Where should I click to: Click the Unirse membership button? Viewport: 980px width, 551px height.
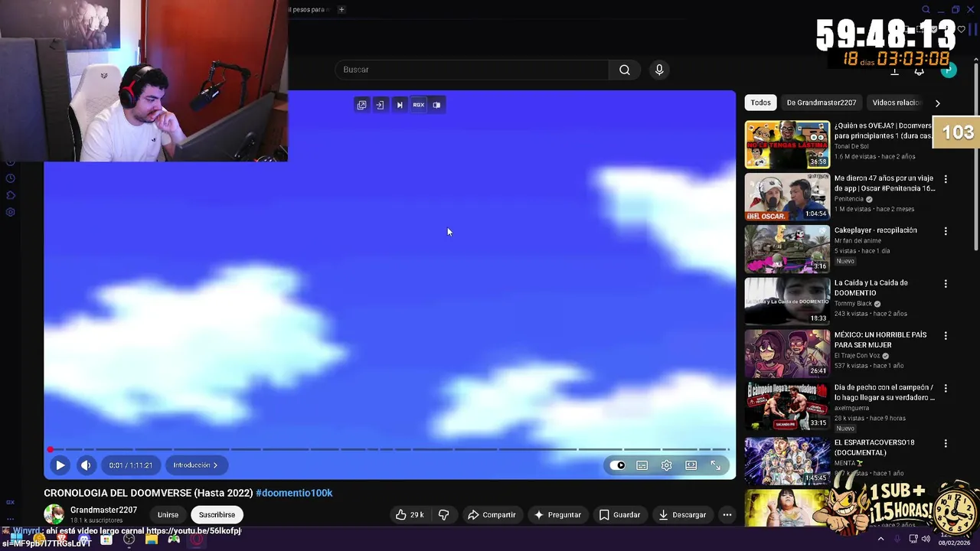168,515
